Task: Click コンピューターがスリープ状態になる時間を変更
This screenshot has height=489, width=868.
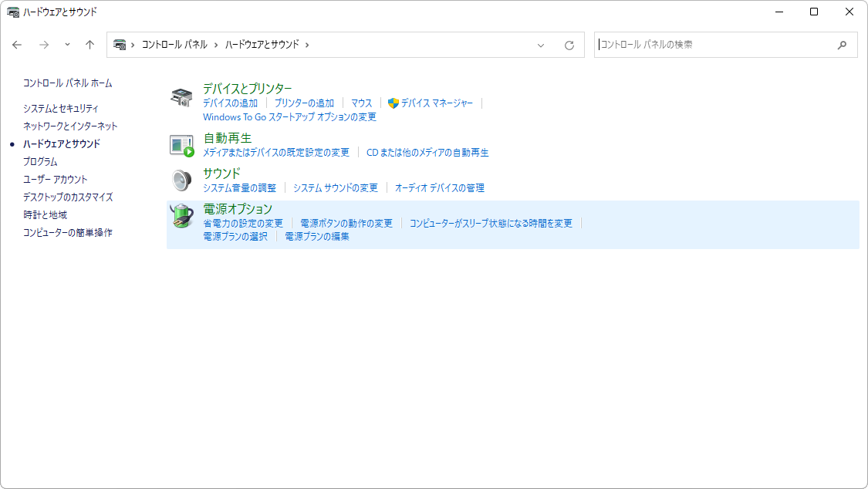Action: pyautogui.click(x=491, y=223)
